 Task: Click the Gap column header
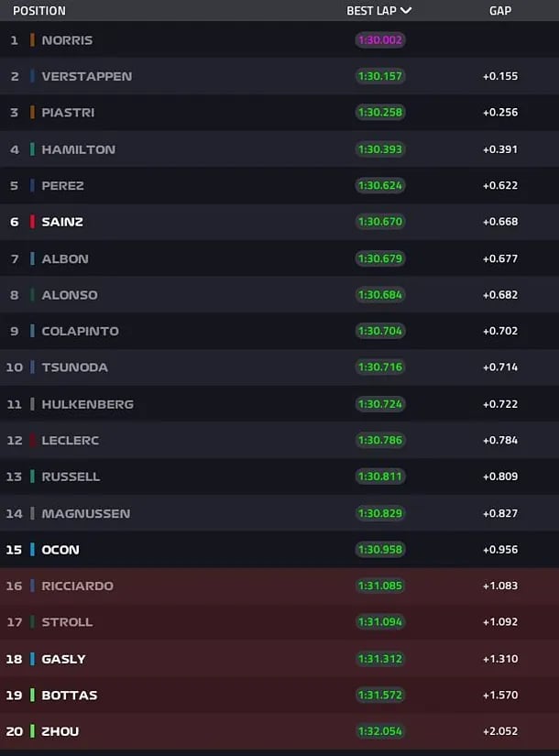[499, 11]
